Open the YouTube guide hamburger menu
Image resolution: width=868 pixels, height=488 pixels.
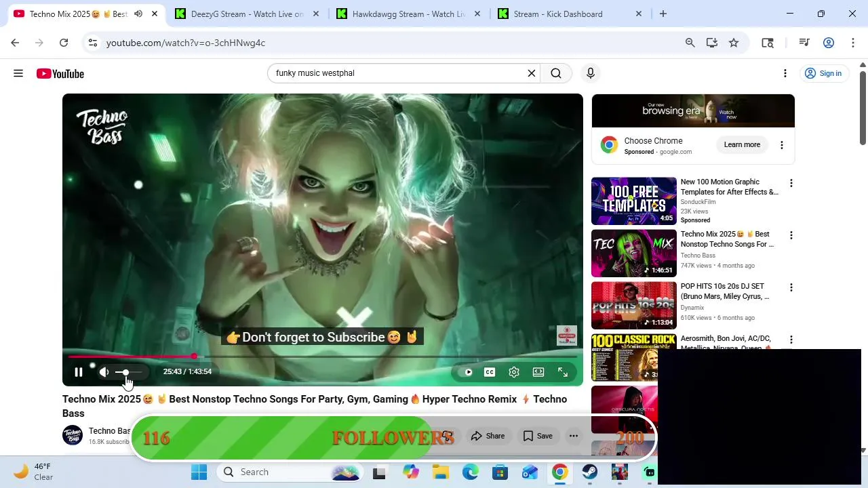click(18, 73)
